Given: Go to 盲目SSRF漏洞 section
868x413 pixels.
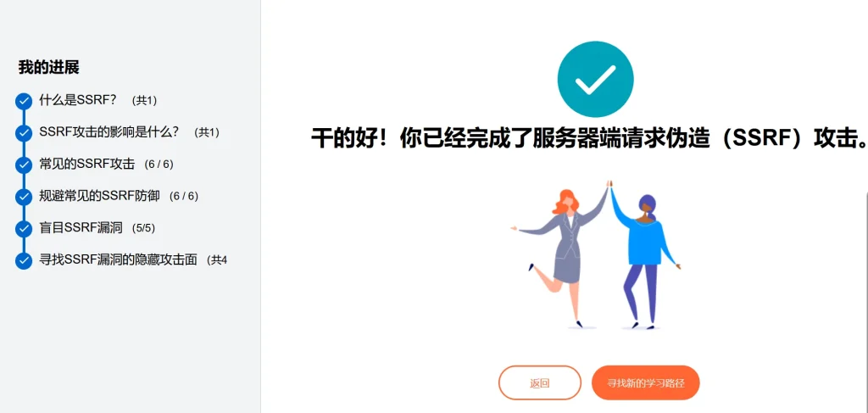Looking at the screenshot, I should point(81,227).
